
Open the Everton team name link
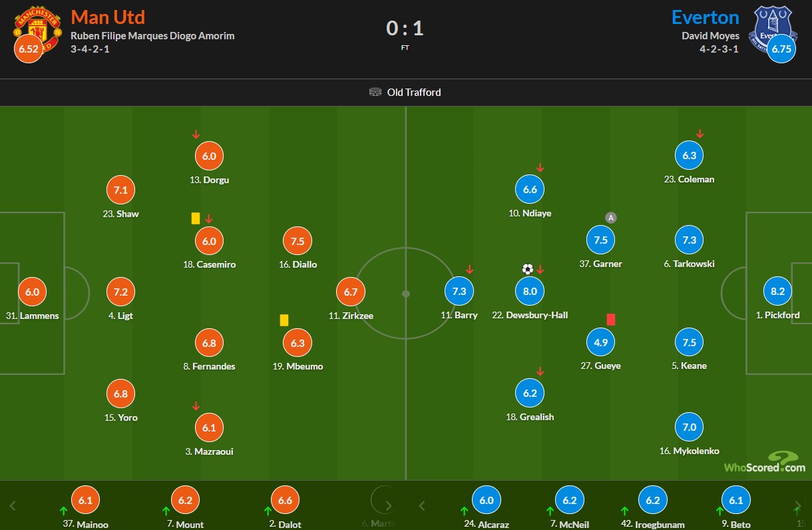(705, 17)
